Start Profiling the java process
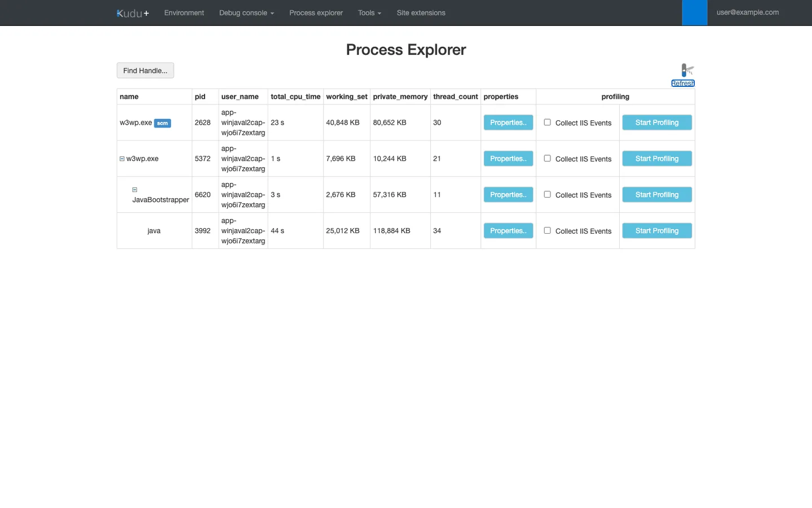This screenshot has height=508, width=812. tap(657, 231)
